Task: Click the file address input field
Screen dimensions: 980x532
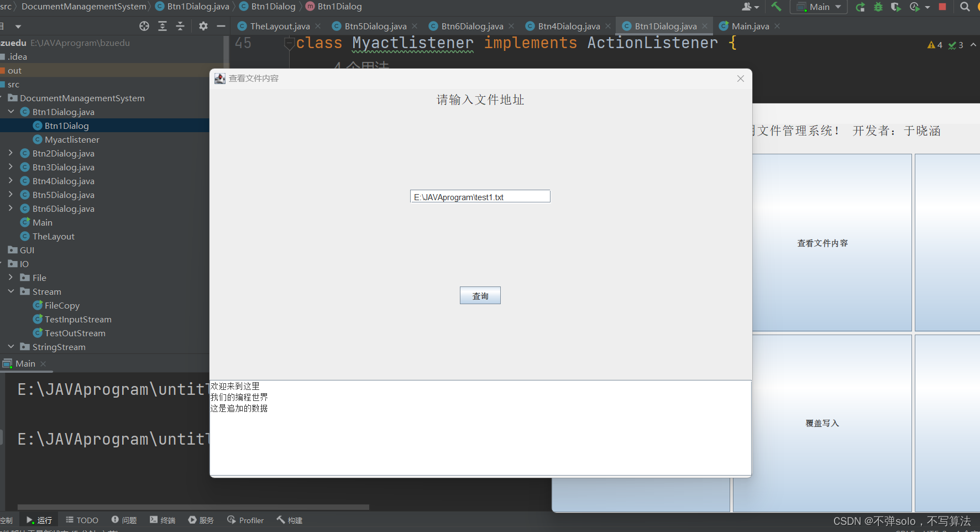Action: 480,196
